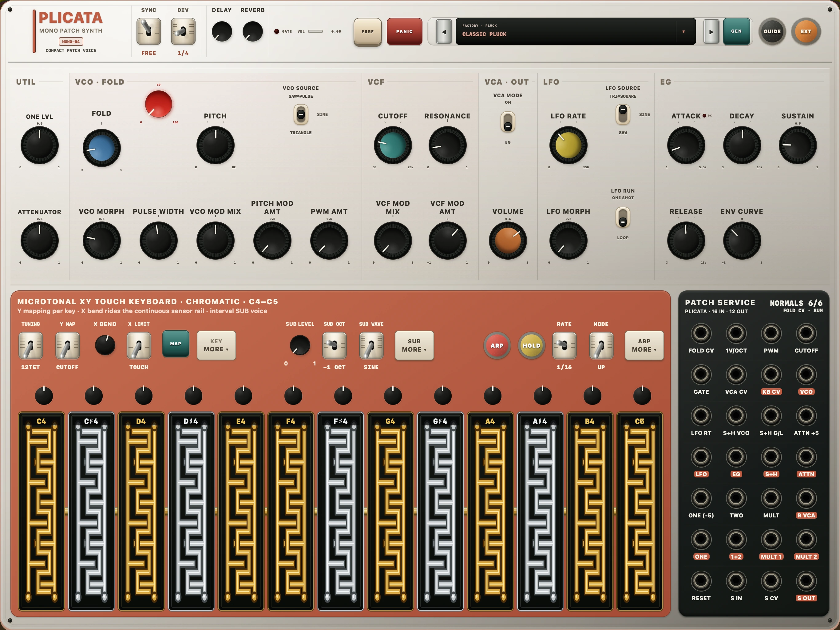Flip the TUNING 12TET switch
Screen dimensions: 840x630
[30, 345]
